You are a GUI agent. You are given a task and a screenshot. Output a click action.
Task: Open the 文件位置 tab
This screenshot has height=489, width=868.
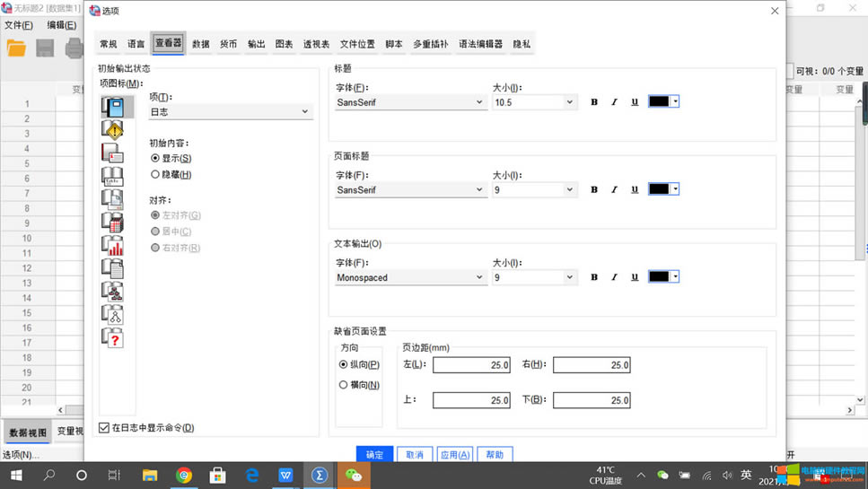(357, 44)
